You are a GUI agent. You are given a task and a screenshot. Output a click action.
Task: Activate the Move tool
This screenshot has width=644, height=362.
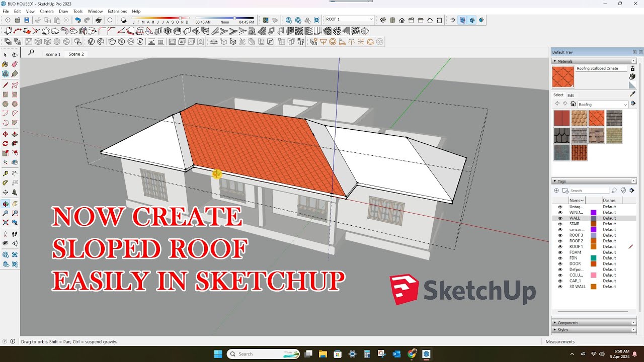[x=5, y=134]
